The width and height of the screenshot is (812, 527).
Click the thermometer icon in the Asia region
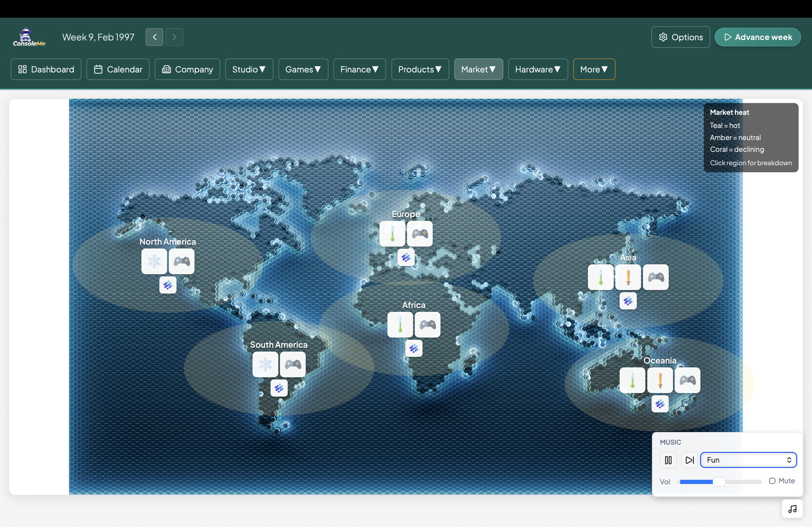601,277
